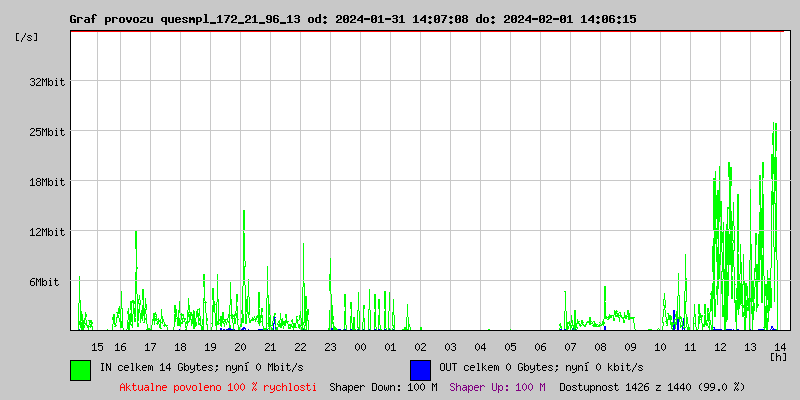
Task: Click the blue OUT legend color swatch
Action: [x=420, y=369]
